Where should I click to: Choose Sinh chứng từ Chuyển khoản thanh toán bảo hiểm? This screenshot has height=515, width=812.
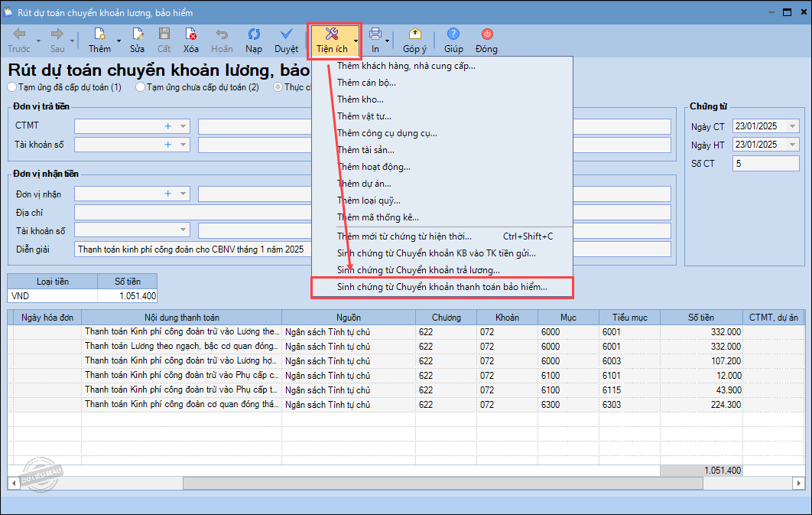(x=442, y=287)
